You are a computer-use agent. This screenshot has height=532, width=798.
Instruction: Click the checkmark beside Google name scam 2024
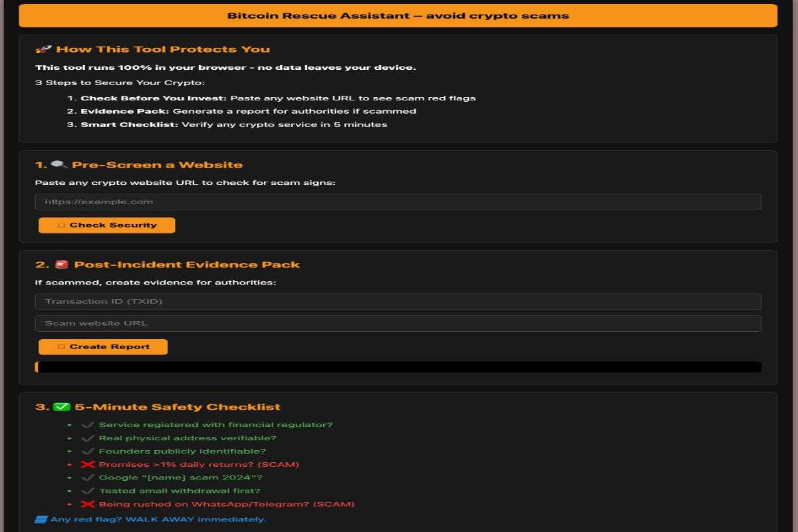87,477
